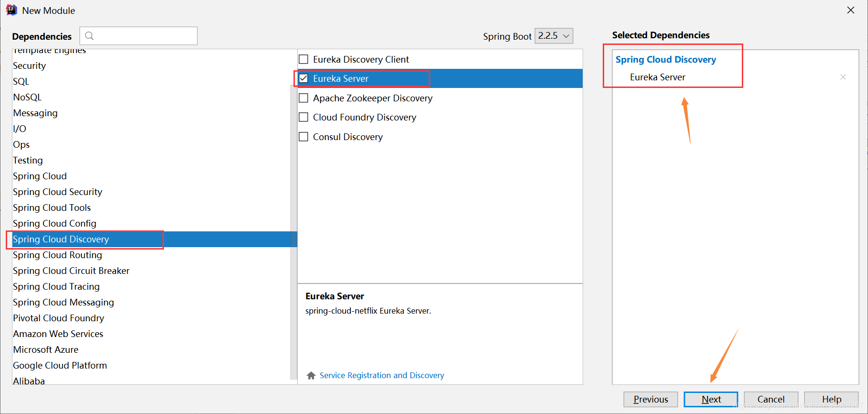
Task: Click the home icon beside Service Registration link
Action: tap(311, 375)
